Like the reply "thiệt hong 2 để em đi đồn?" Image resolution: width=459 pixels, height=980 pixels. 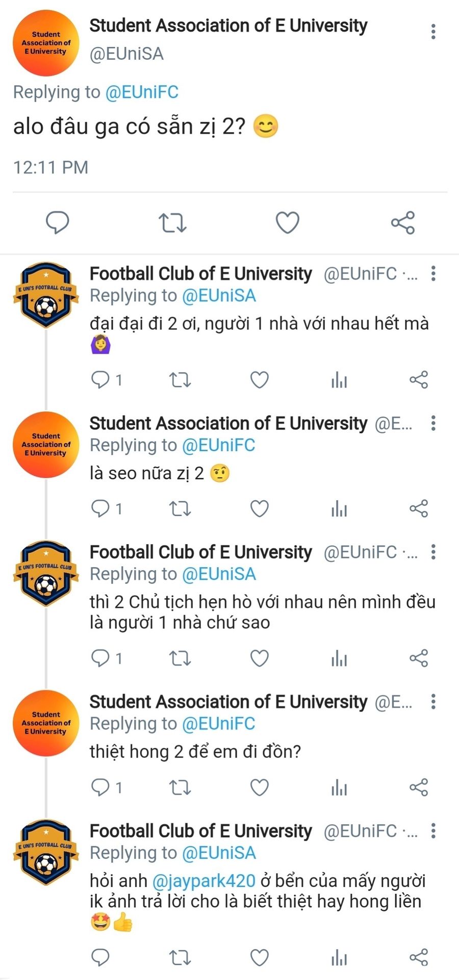260,788
